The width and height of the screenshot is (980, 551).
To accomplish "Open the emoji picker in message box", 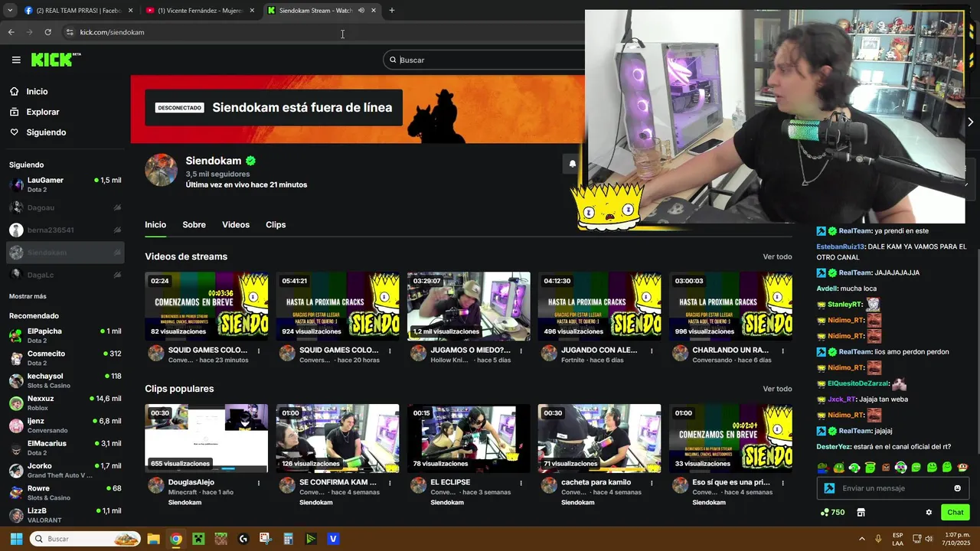I will click(x=957, y=488).
